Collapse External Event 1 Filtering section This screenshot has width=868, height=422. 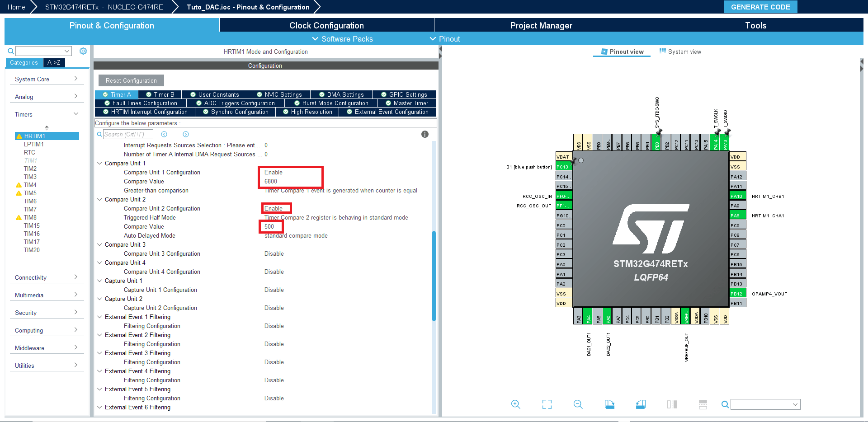click(x=99, y=317)
